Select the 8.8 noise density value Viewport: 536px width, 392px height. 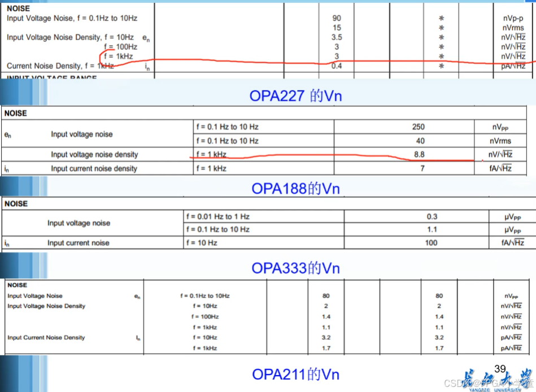[x=420, y=154]
